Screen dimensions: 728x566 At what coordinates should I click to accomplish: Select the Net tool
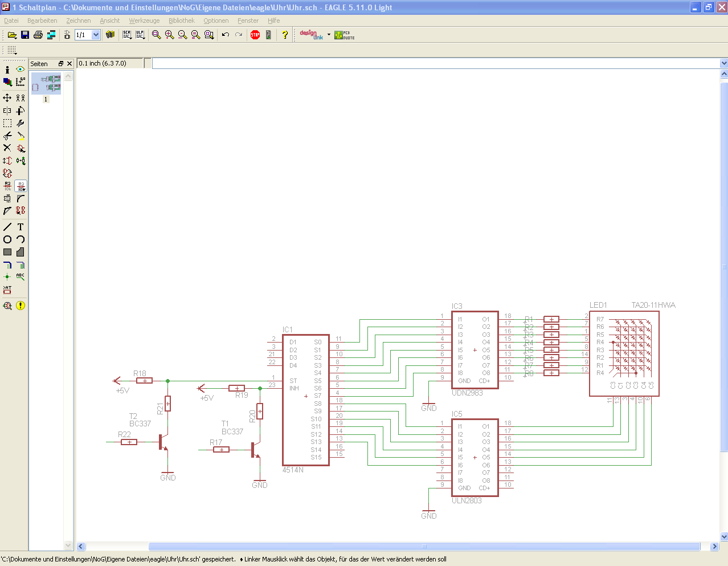tap(21, 264)
